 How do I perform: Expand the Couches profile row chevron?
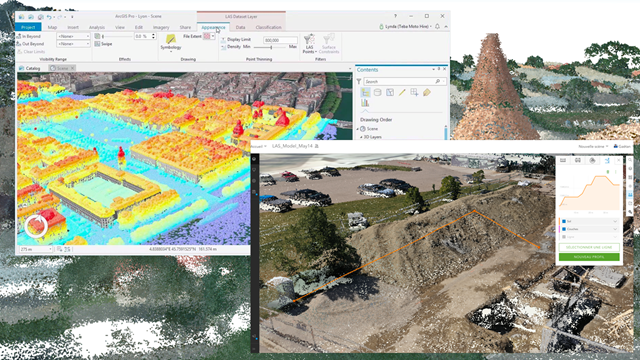click(x=615, y=229)
